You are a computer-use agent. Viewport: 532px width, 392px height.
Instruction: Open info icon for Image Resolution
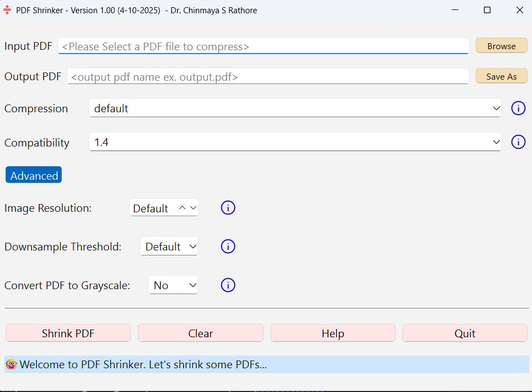click(x=228, y=208)
